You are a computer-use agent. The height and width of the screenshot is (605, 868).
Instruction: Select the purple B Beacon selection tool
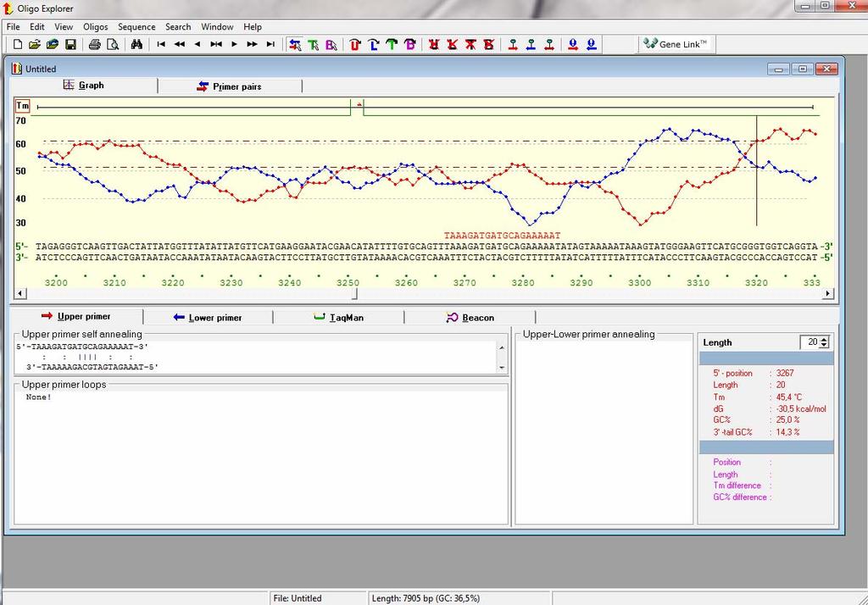(x=331, y=44)
